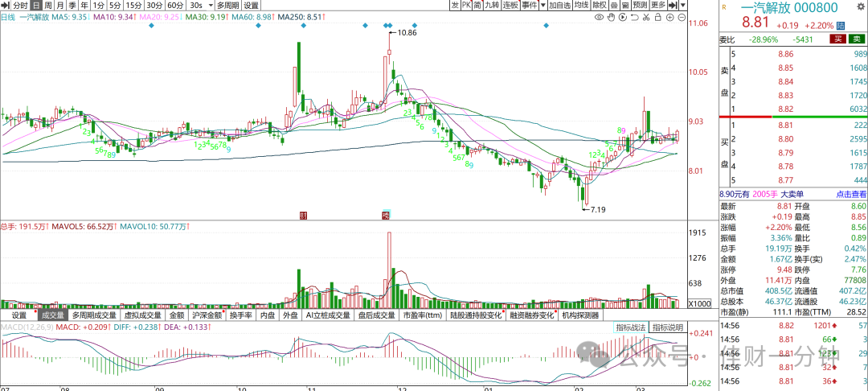Enable the 九转 indicator
Viewport: 868px width, 391px height.
[x=493, y=5]
